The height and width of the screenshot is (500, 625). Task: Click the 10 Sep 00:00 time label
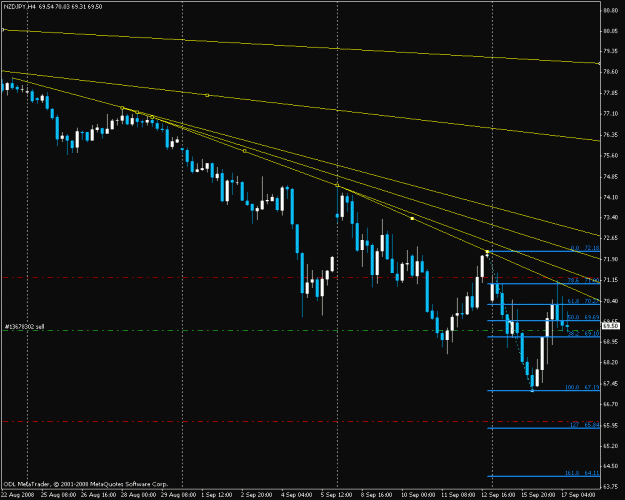click(418, 495)
